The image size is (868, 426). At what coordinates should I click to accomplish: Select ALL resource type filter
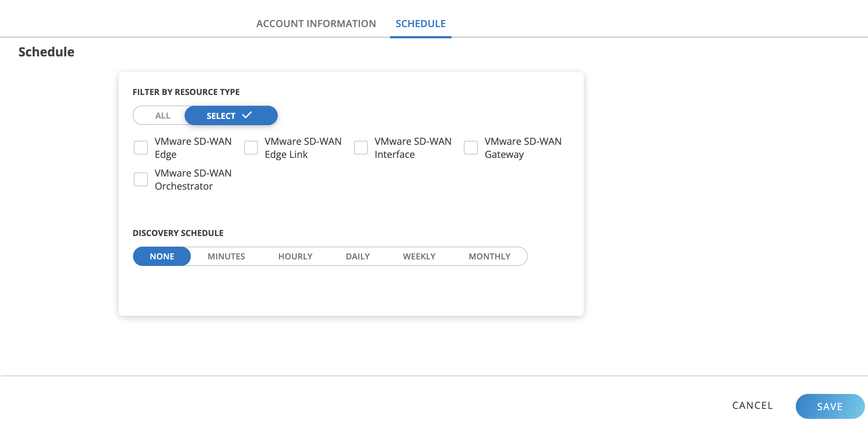pyautogui.click(x=163, y=116)
